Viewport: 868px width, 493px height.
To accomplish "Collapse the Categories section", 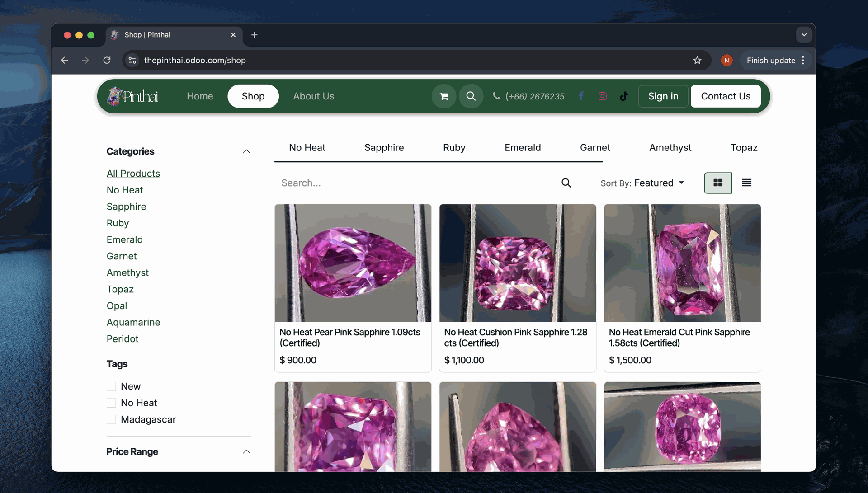I will tap(246, 151).
